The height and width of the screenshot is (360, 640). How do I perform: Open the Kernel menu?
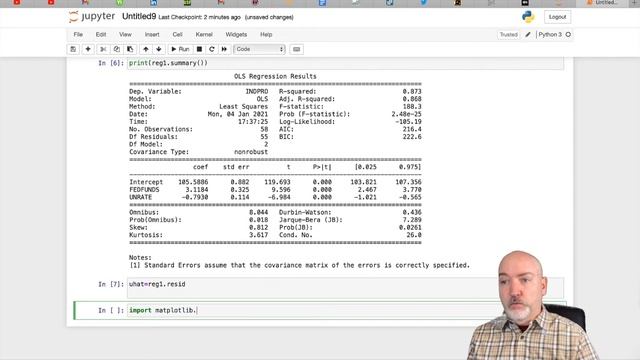tap(204, 35)
